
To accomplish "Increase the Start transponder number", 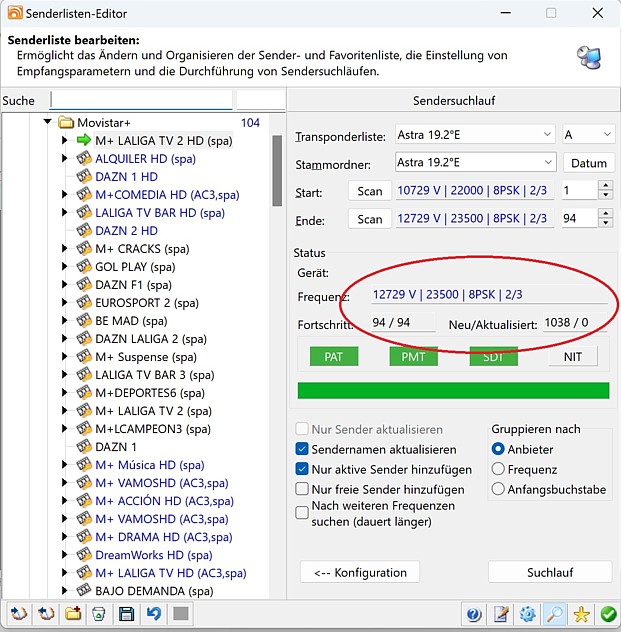I will coord(606,185).
